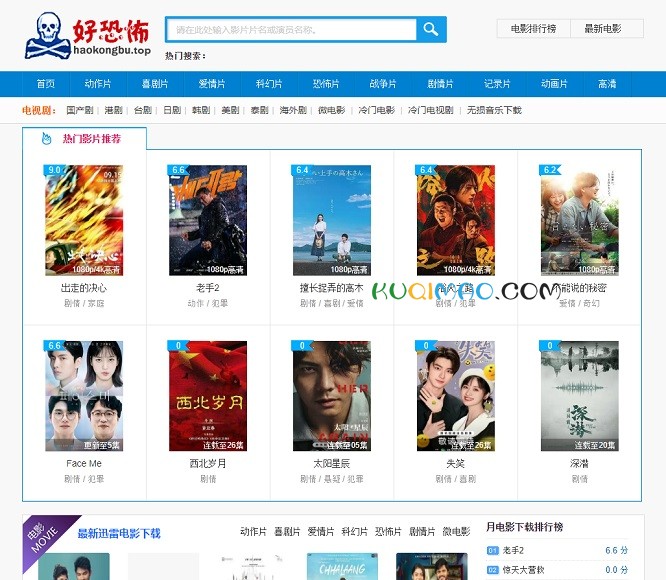
Task: Select 剧情片 in the blue navigation bar
Action: pos(440,84)
